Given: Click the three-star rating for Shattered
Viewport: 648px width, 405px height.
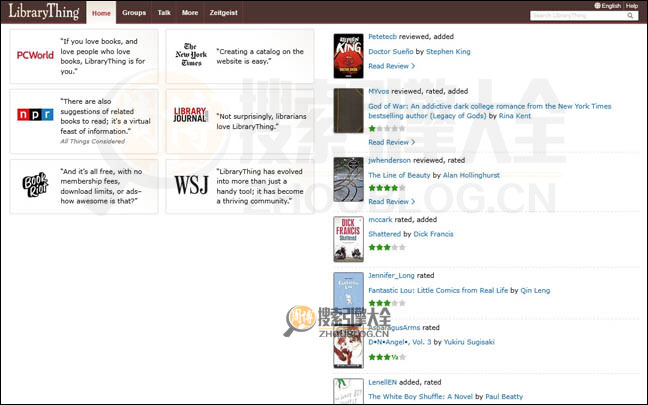Looking at the screenshot, I should click(x=386, y=248).
